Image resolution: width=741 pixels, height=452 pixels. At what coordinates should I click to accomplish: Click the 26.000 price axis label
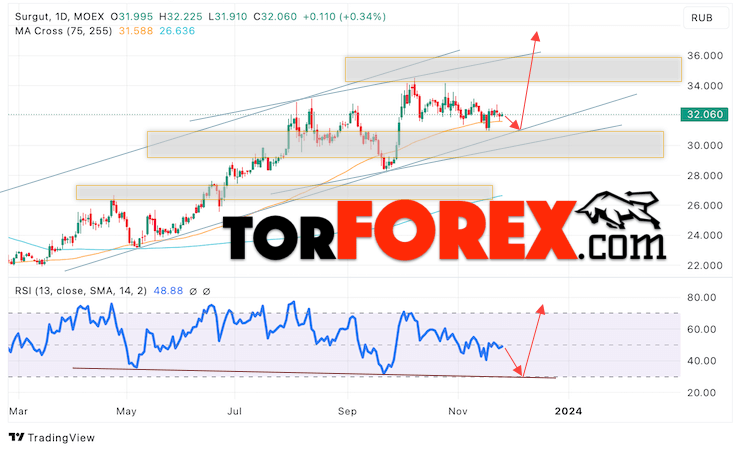[x=705, y=206]
